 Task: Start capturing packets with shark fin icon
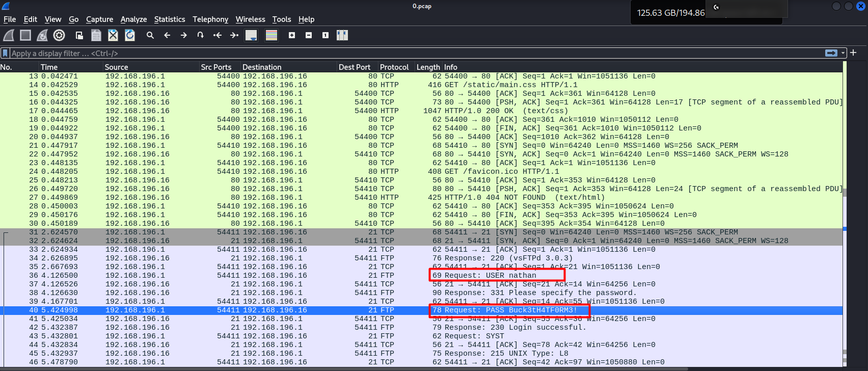pyautogui.click(x=9, y=35)
